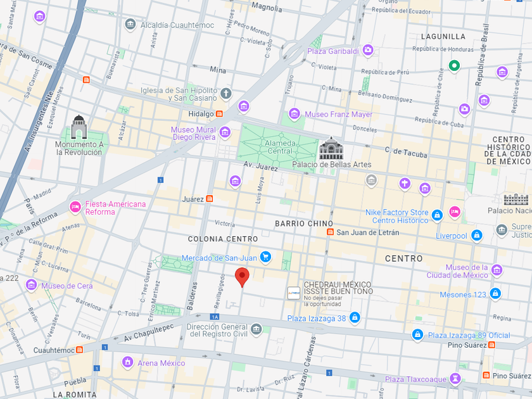Click the Plaza Izazaga 38 shopping icon

pyautogui.click(x=355, y=317)
